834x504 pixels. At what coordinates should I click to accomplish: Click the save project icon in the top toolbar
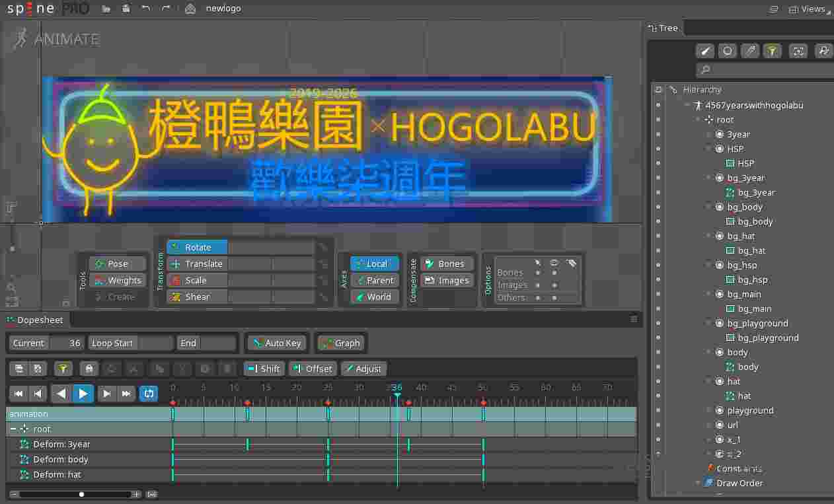coord(126,9)
